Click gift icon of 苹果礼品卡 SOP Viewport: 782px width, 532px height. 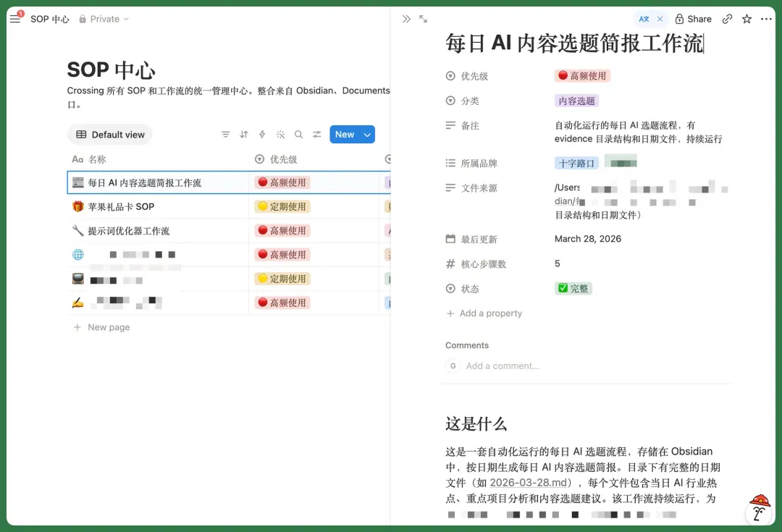point(77,206)
